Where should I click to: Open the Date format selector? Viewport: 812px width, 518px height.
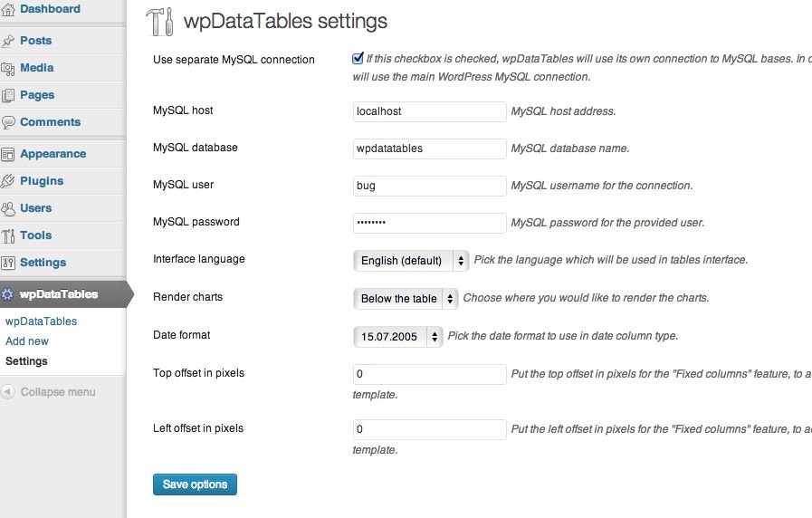(x=397, y=337)
